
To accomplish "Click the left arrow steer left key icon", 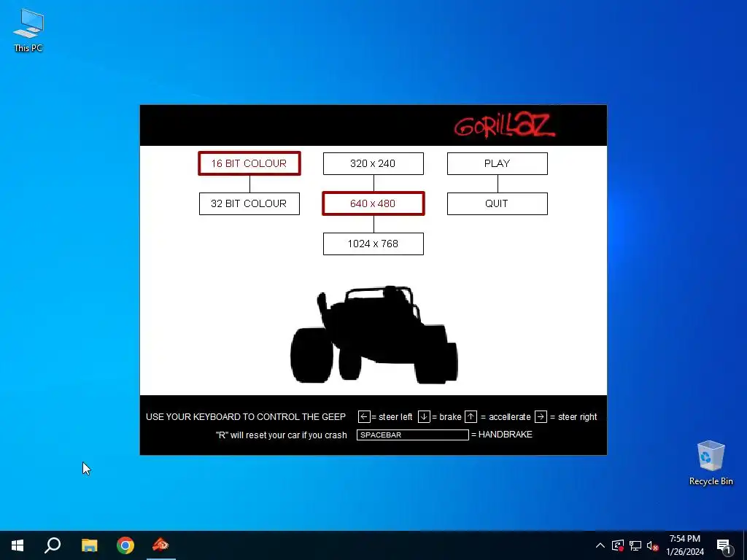I will 364,416.
